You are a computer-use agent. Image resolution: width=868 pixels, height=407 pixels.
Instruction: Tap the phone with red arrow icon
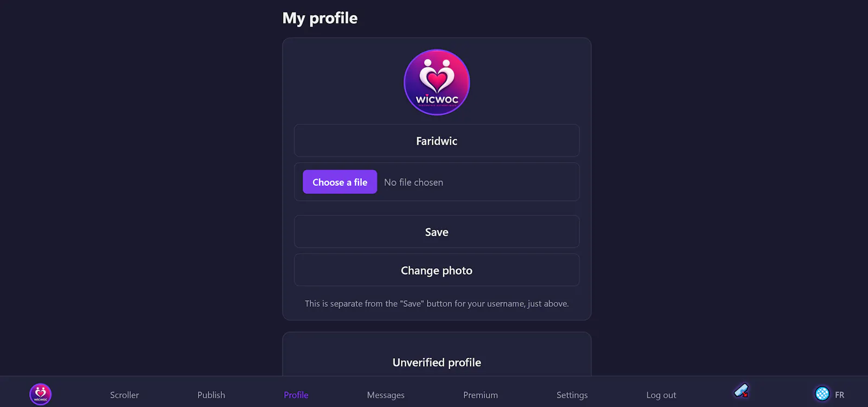(x=741, y=391)
